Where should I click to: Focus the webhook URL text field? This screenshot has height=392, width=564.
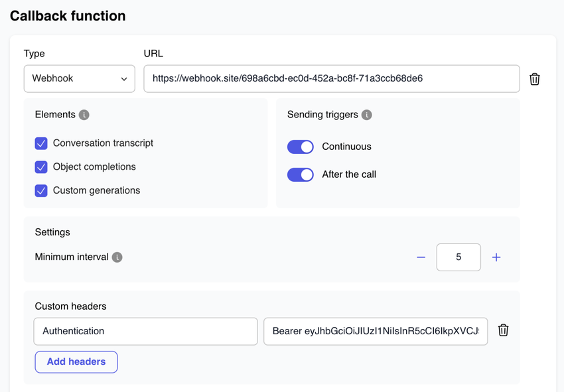pyautogui.click(x=331, y=79)
